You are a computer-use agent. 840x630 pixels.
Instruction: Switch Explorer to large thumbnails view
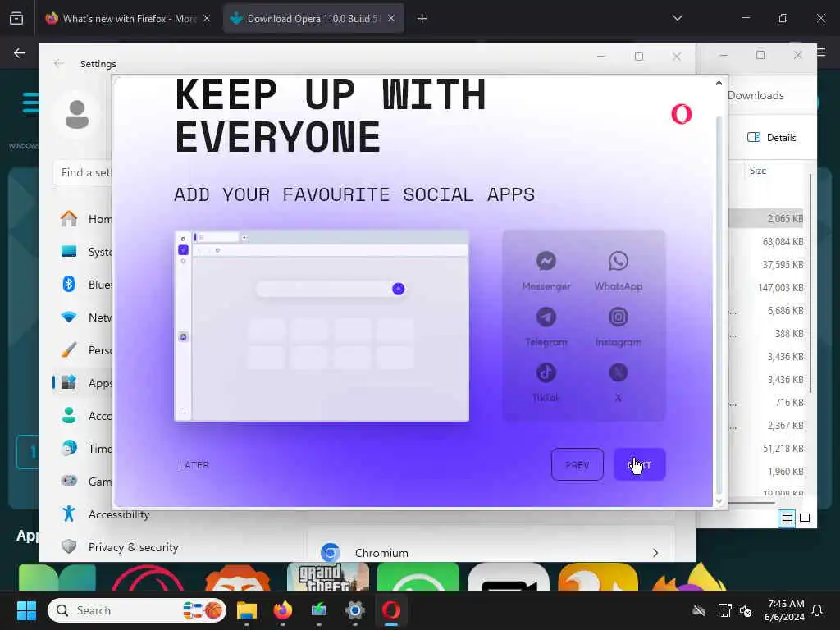(805, 518)
